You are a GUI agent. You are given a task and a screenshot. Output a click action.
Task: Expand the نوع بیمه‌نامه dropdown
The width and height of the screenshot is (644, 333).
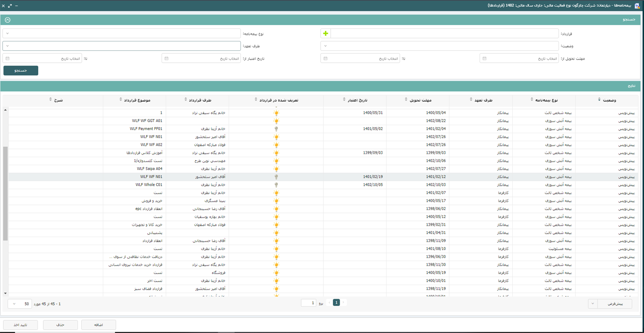coord(8,34)
